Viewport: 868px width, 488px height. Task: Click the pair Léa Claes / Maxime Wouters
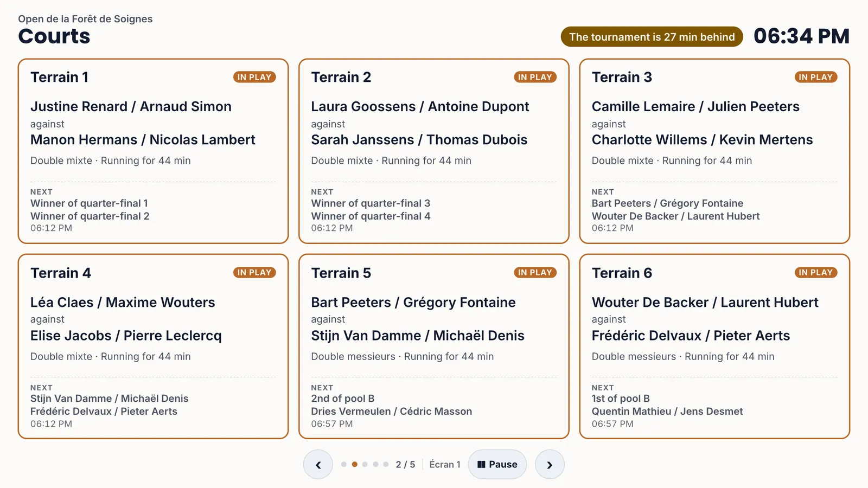pyautogui.click(x=123, y=302)
